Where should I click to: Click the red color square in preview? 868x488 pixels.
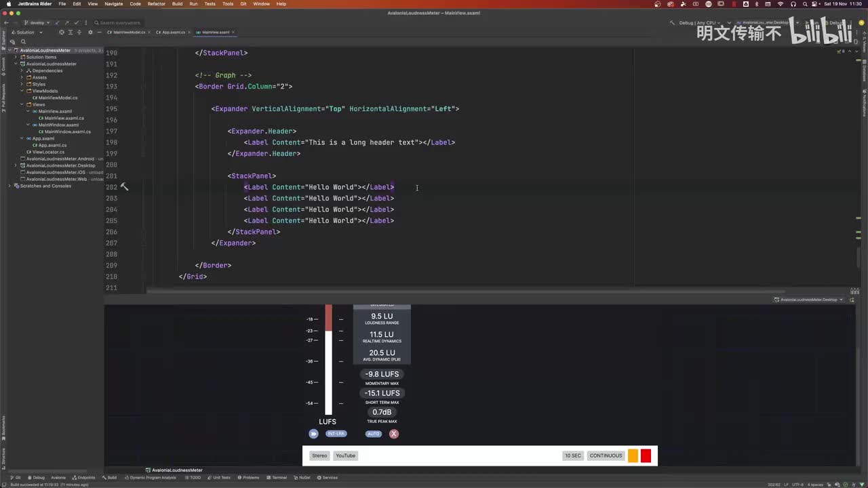[646, 455]
